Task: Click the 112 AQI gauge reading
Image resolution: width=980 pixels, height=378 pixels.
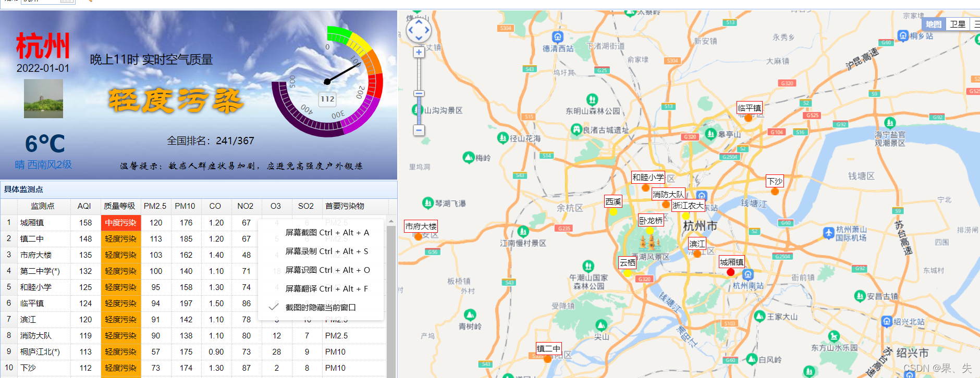Action: point(327,99)
